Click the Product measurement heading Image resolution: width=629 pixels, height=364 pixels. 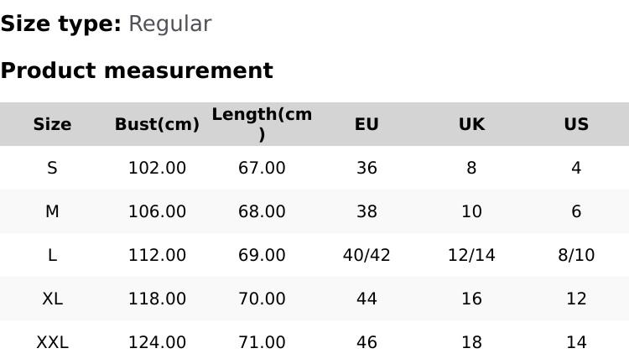(x=137, y=70)
